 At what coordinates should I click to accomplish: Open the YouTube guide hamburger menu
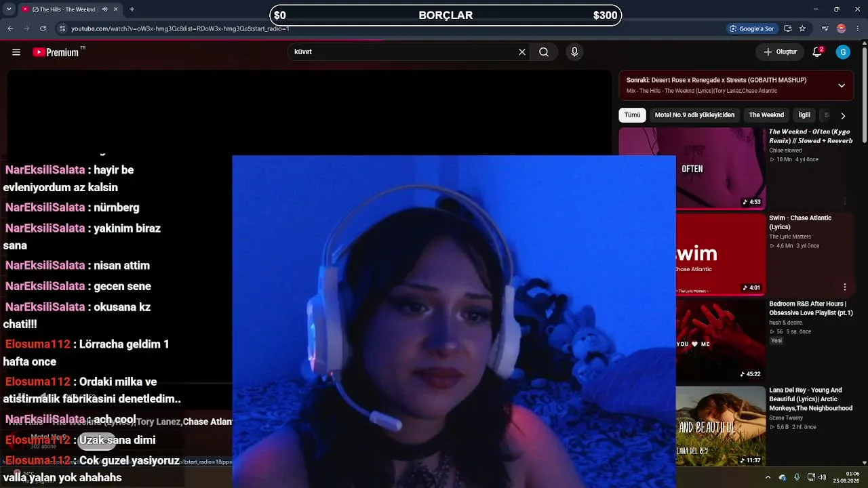[16, 52]
